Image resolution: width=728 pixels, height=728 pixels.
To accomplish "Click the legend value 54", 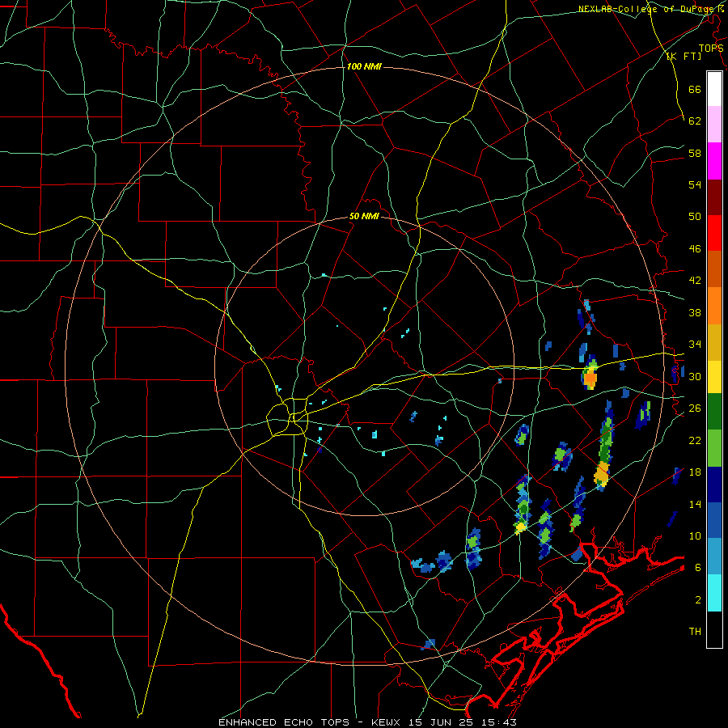I will tap(695, 184).
